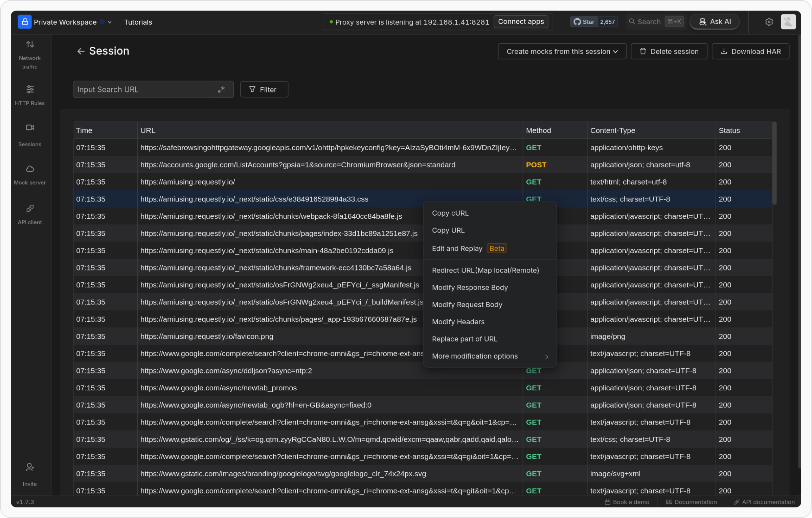This screenshot has height=518, width=812.
Task: Click the Invite user icon
Action: coord(30,468)
